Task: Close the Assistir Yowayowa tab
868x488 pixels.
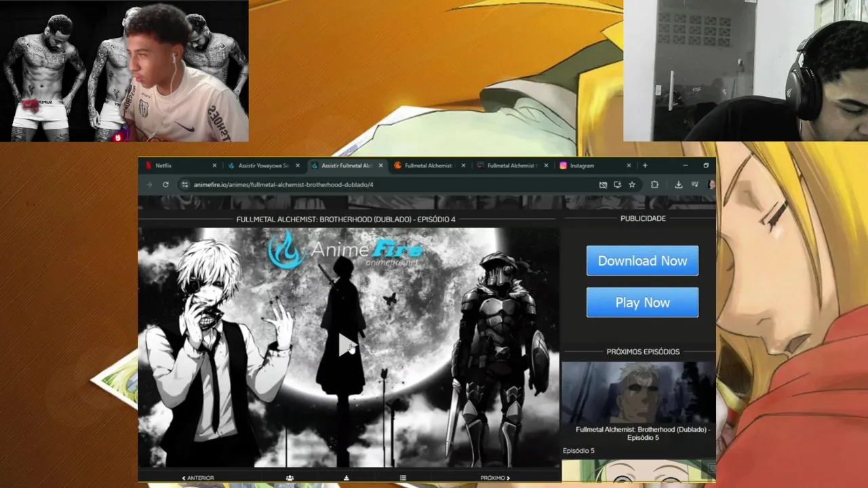Action: (298, 165)
